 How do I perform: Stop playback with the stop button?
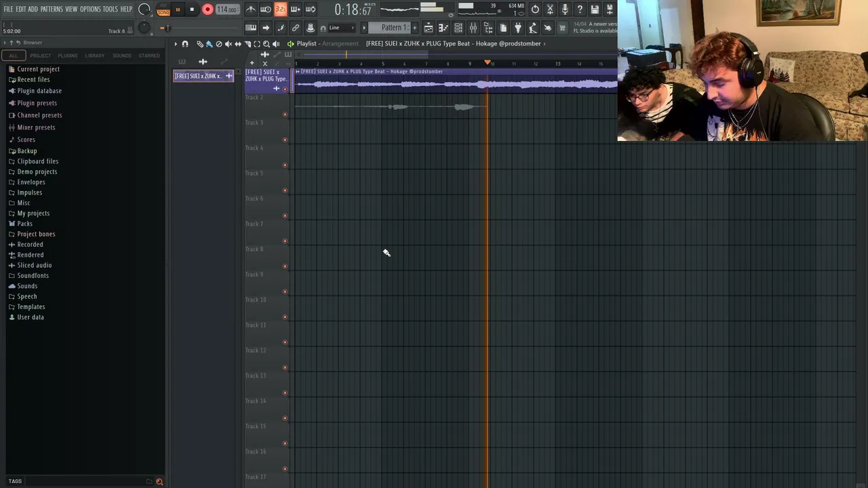click(192, 9)
